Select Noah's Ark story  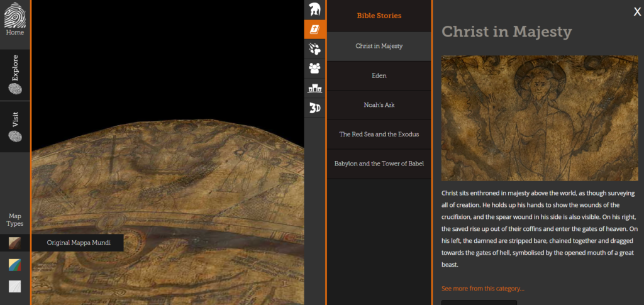[379, 105]
